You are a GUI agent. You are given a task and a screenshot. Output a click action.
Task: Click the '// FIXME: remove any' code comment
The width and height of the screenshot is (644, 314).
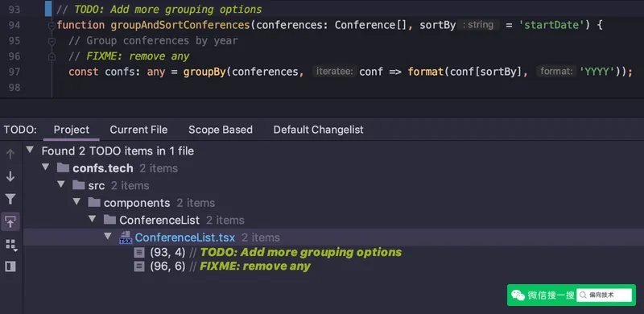129,56
